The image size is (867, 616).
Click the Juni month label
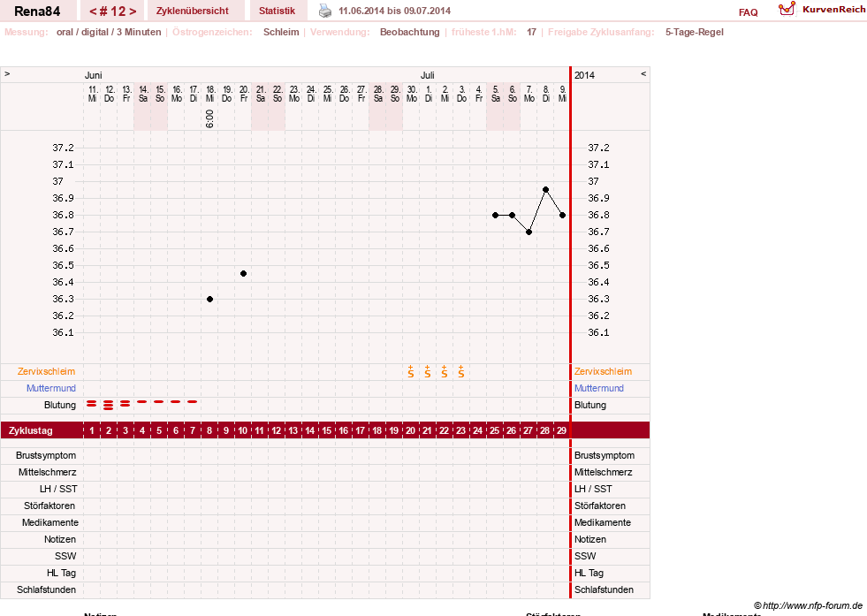94,75
